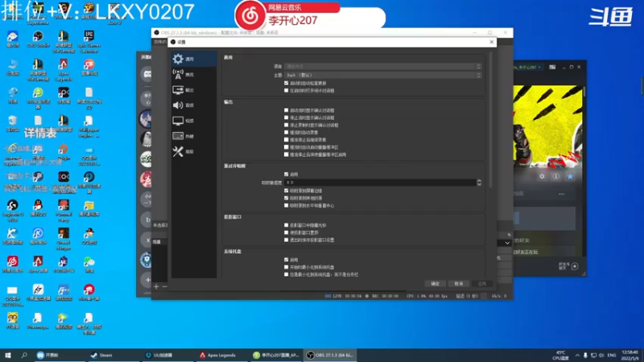Viewport: 644px width, 362px height.
Task: Click the microphone icon in the tray
Action: tap(585, 355)
